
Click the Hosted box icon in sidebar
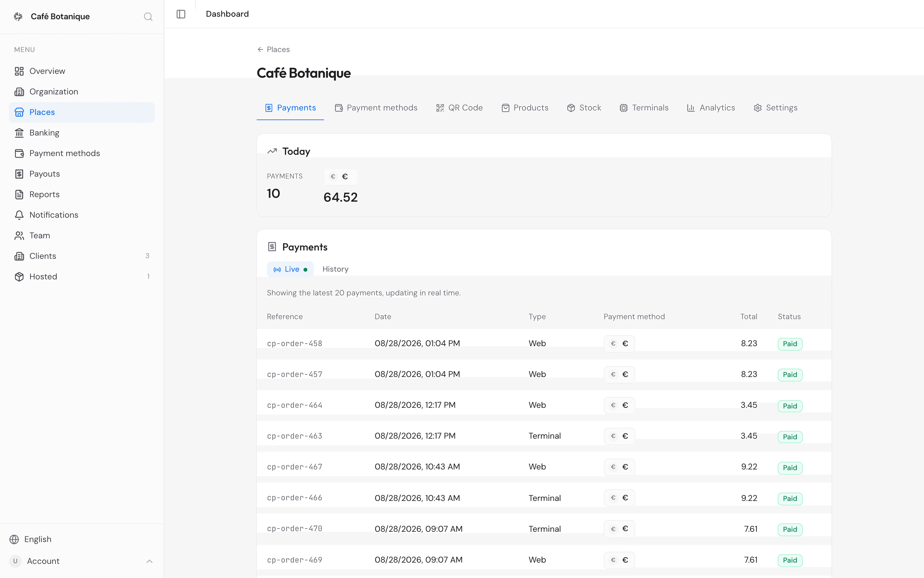(19, 277)
